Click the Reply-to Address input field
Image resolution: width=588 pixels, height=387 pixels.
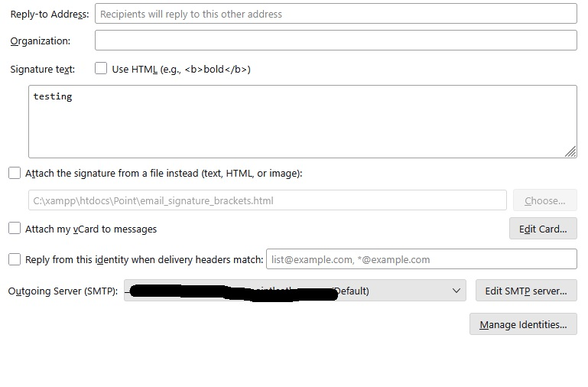pos(336,14)
